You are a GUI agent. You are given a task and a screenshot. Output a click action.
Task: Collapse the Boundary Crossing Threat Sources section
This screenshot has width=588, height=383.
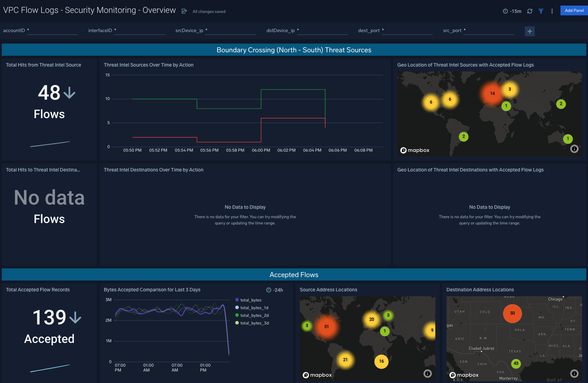[x=294, y=50]
